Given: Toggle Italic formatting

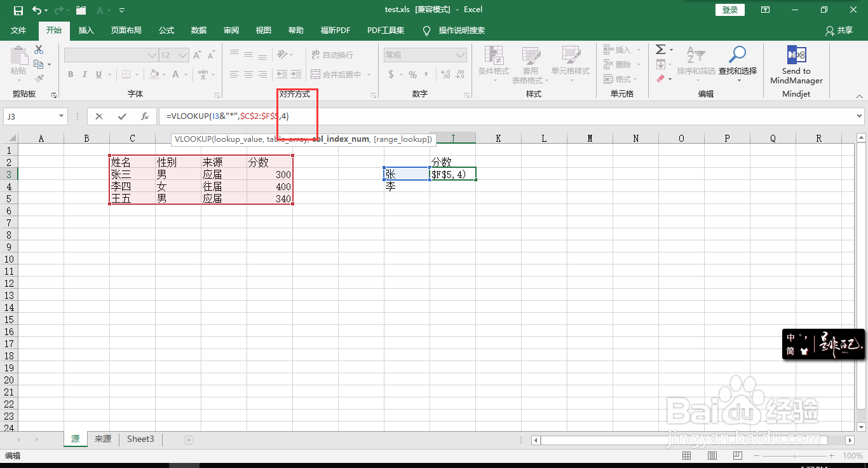Looking at the screenshot, I should point(85,74).
